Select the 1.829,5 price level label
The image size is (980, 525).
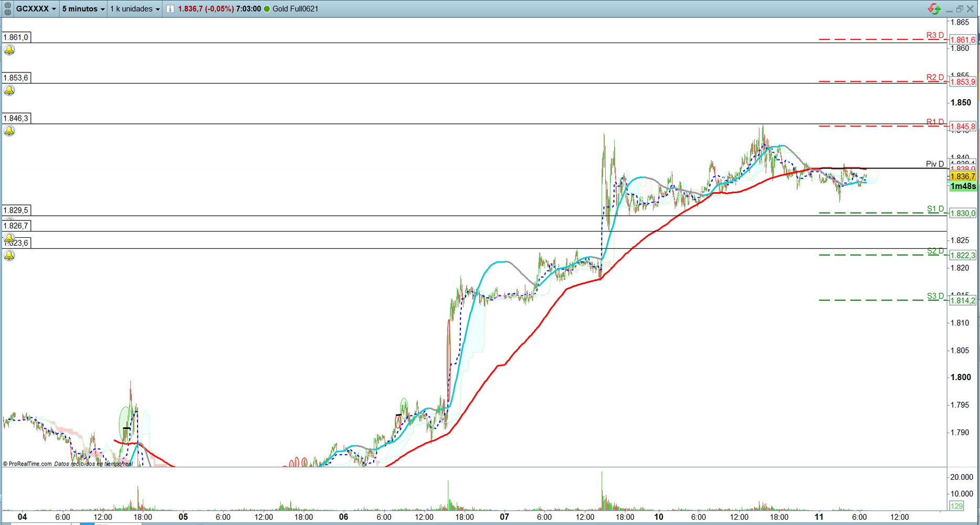[x=16, y=211]
